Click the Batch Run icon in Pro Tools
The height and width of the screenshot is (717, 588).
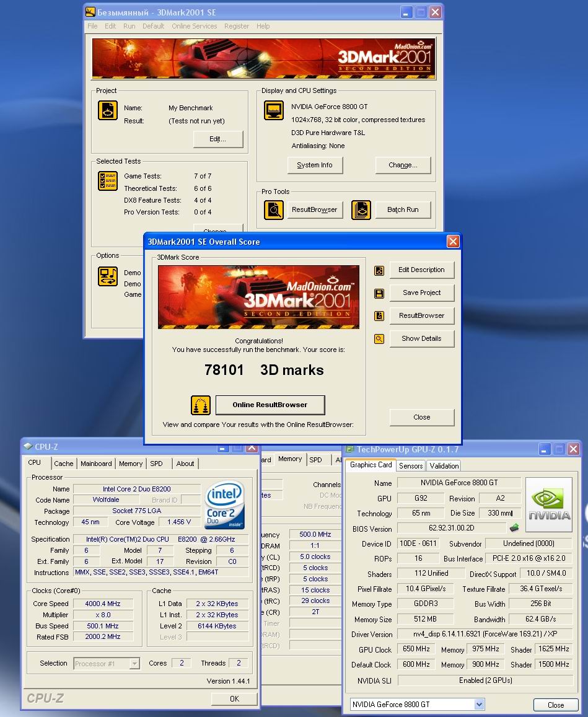click(x=361, y=210)
